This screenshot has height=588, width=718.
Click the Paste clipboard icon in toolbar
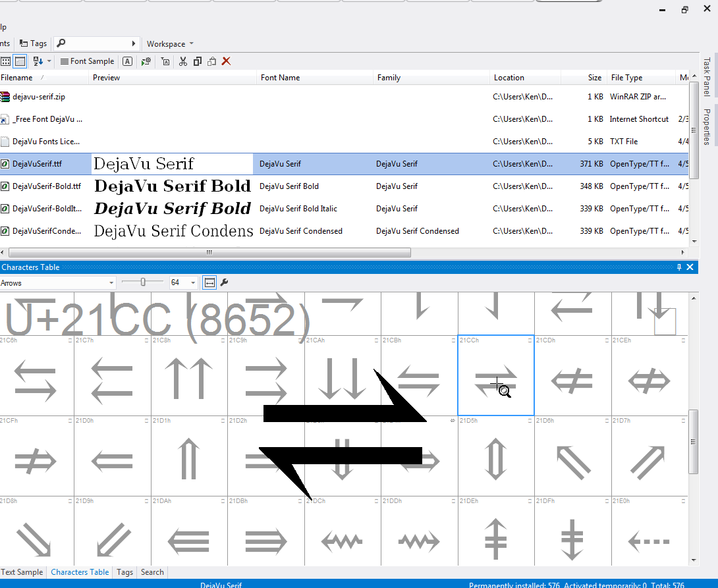pos(211,61)
